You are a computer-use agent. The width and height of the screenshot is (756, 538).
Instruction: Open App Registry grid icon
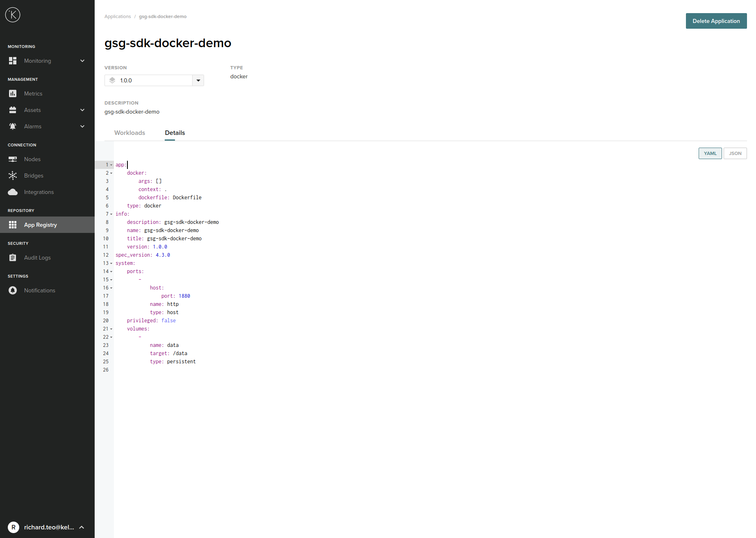click(13, 225)
